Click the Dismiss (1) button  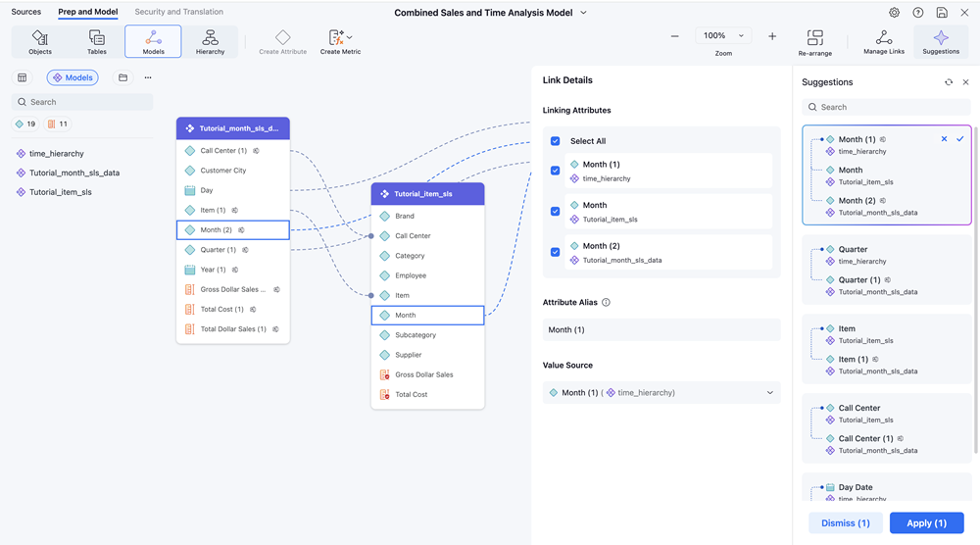[845, 522]
